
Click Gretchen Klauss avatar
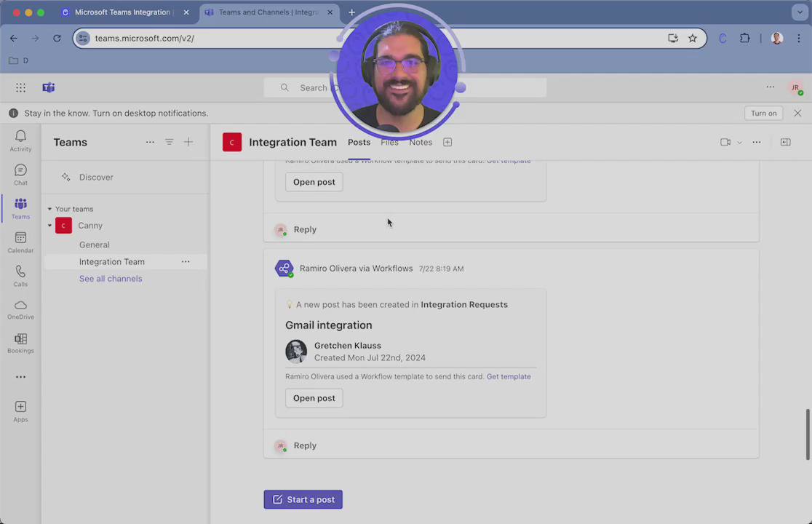pyautogui.click(x=296, y=351)
